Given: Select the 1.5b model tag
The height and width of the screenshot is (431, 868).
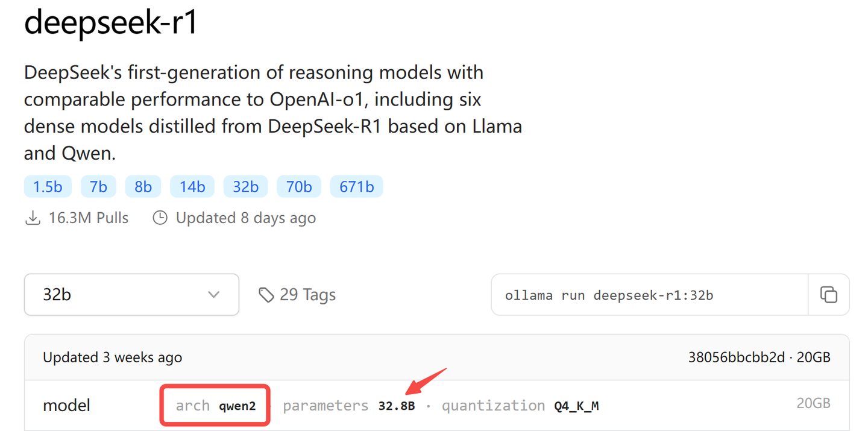Looking at the screenshot, I should click(x=48, y=186).
